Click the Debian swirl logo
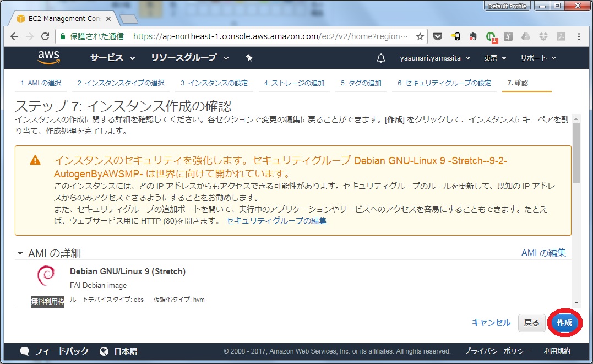This screenshot has height=364, width=593. coord(46,276)
